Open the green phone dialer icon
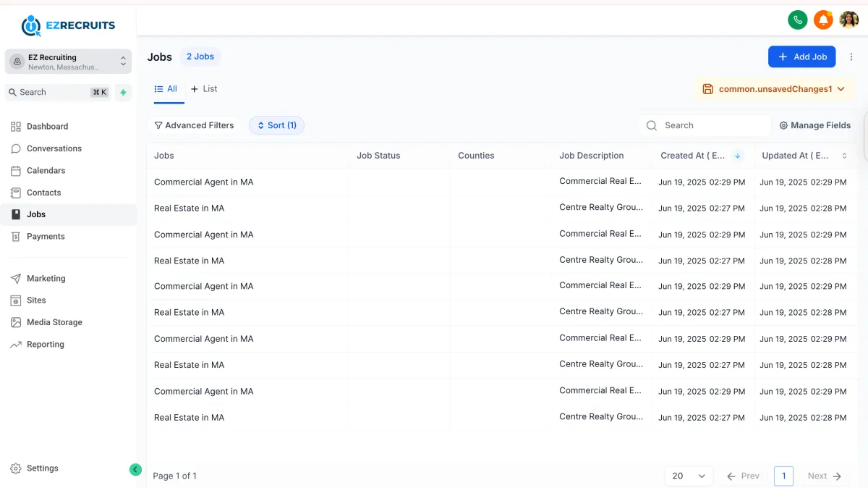Image resolution: width=868 pixels, height=488 pixels. coord(798,20)
